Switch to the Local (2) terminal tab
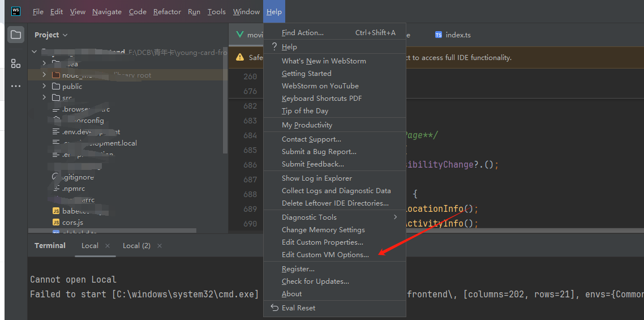This screenshot has height=320, width=644. [136, 246]
